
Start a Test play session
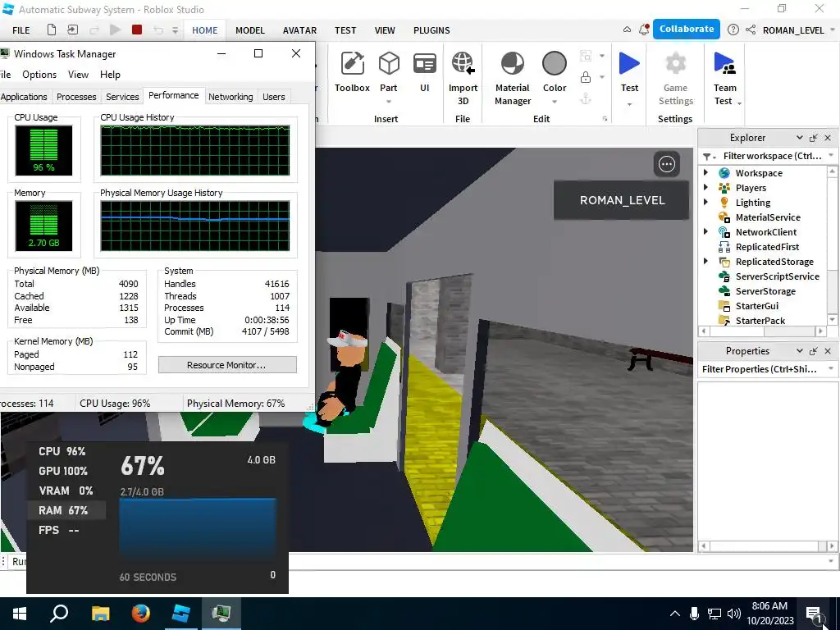(629, 72)
